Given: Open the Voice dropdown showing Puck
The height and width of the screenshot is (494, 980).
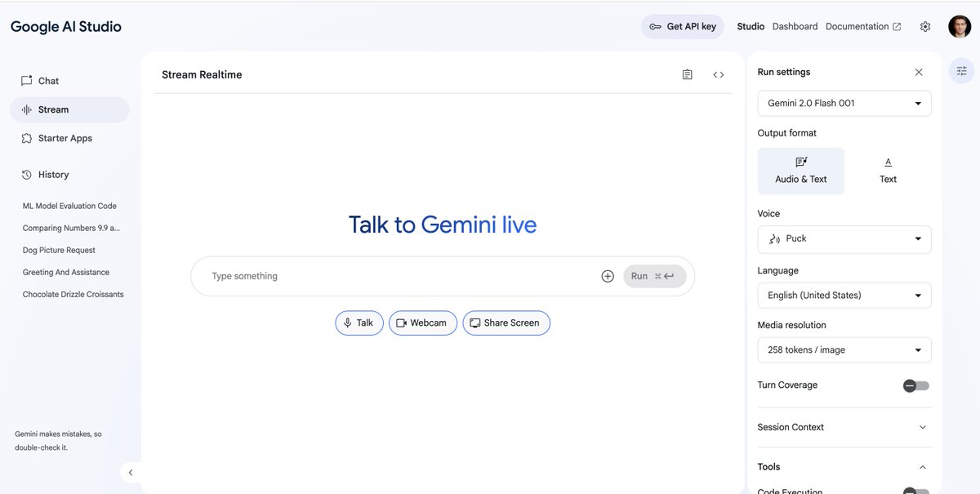Looking at the screenshot, I should click(x=844, y=239).
